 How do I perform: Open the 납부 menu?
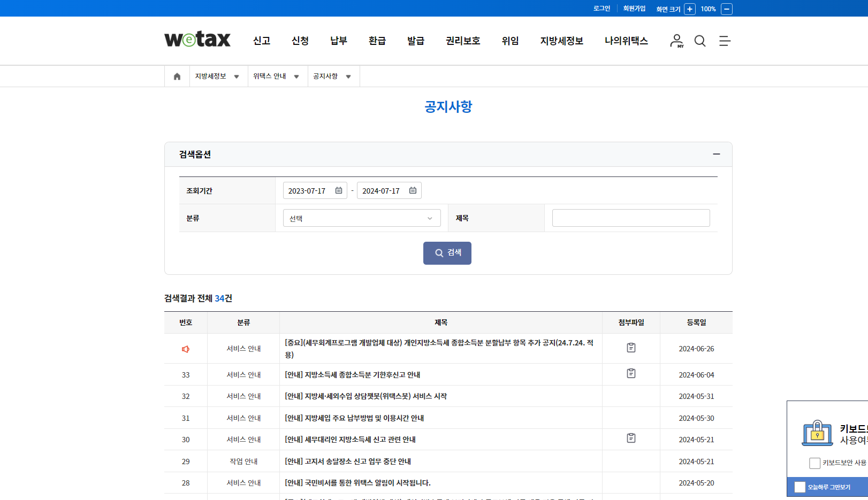click(x=339, y=41)
